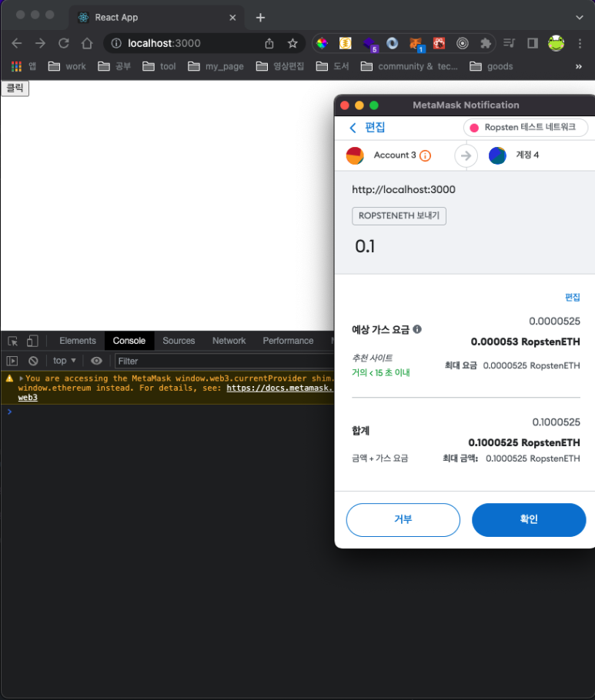This screenshot has width=595, height=700.
Task: Share this page from address bar
Action: [x=269, y=43]
